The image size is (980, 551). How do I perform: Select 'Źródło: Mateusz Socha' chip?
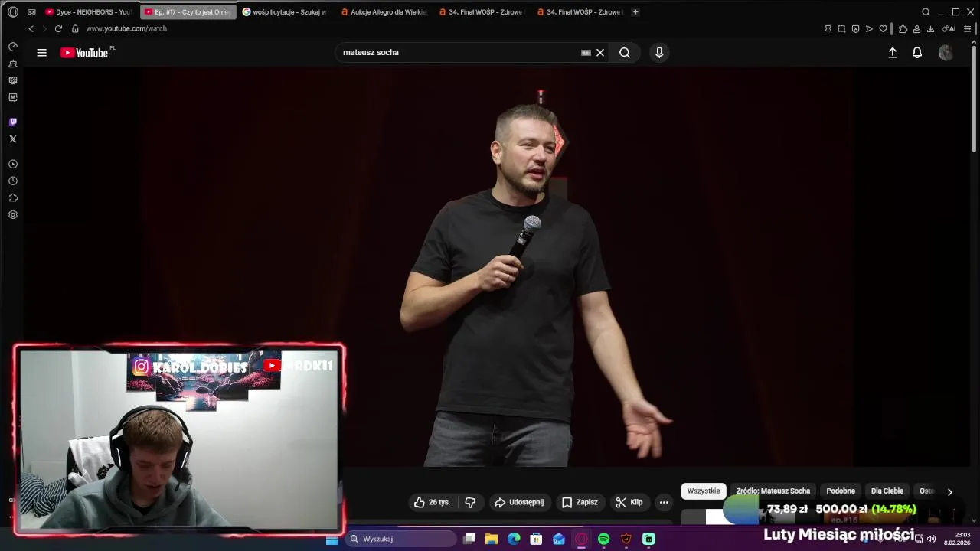coord(773,491)
